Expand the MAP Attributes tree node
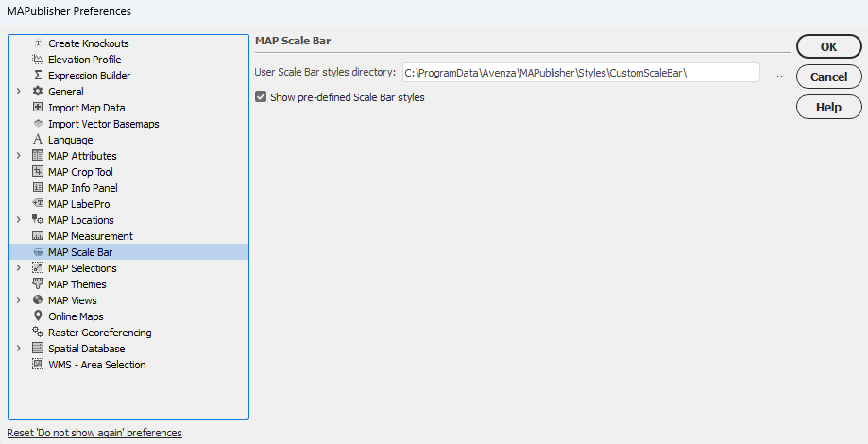 click(18, 156)
